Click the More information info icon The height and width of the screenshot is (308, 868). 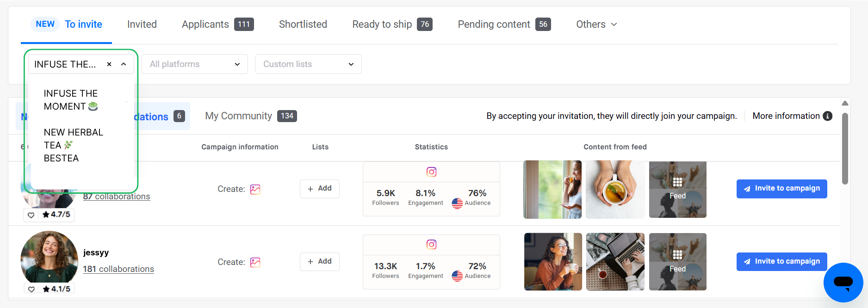[827, 116]
